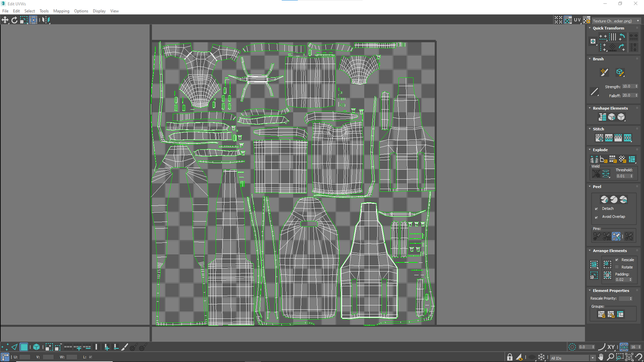Click the Weld Selected icon next to Target Weld
644x362 pixels.
pos(606,174)
